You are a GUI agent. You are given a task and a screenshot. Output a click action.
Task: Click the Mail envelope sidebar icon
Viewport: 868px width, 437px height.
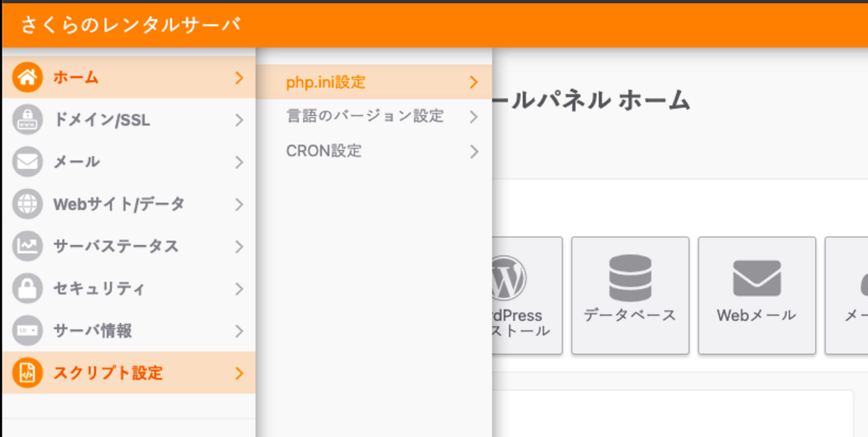pos(27,162)
